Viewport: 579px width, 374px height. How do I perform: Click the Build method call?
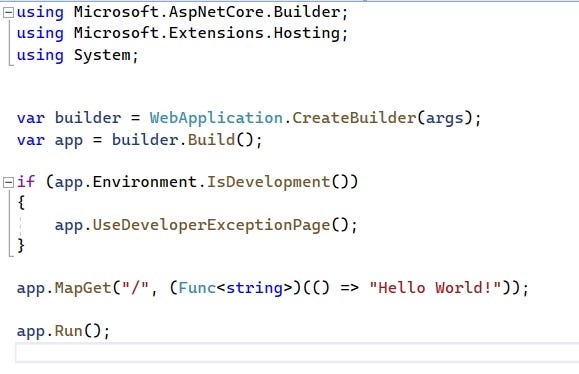click(211, 140)
